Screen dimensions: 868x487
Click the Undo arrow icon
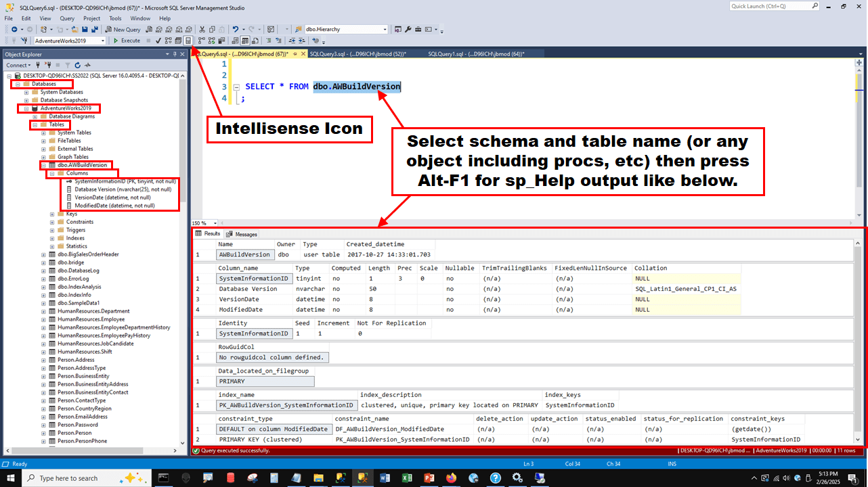click(235, 30)
